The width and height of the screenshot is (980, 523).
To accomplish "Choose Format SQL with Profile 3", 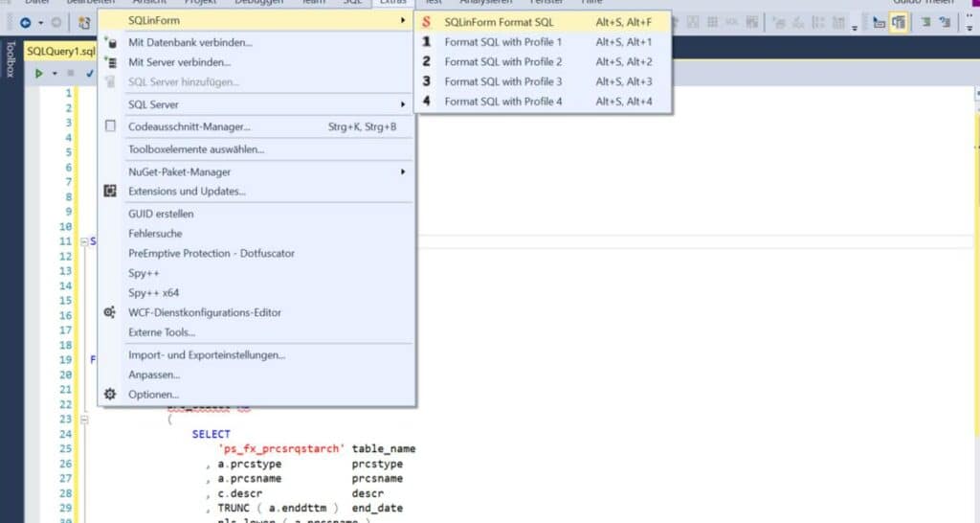I will pyautogui.click(x=543, y=81).
